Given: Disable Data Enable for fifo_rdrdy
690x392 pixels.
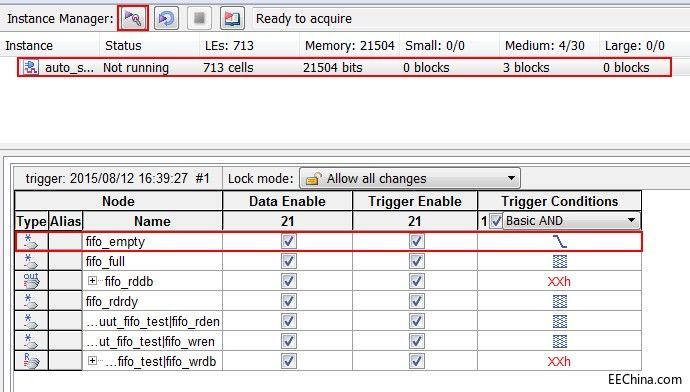Looking at the screenshot, I should [289, 301].
